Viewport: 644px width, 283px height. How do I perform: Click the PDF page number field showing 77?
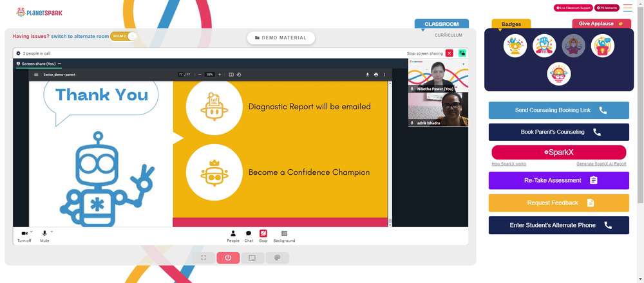click(181, 75)
